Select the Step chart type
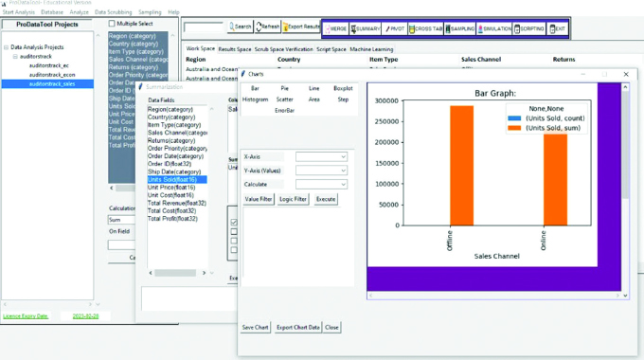The image size is (644, 360). (343, 99)
